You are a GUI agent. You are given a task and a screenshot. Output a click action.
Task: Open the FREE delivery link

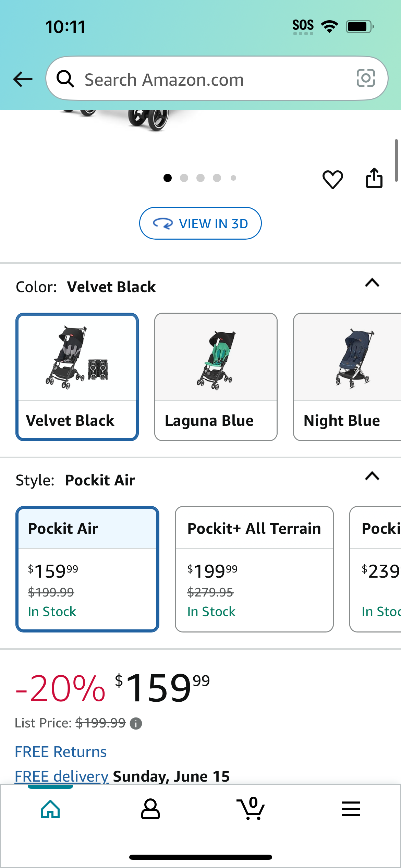click(62, 776)
